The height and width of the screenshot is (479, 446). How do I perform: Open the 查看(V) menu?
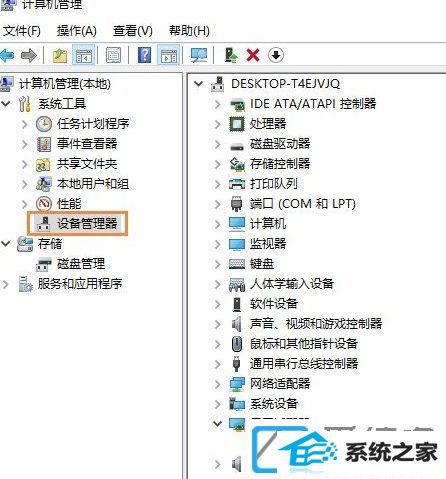tap(133, 31)
